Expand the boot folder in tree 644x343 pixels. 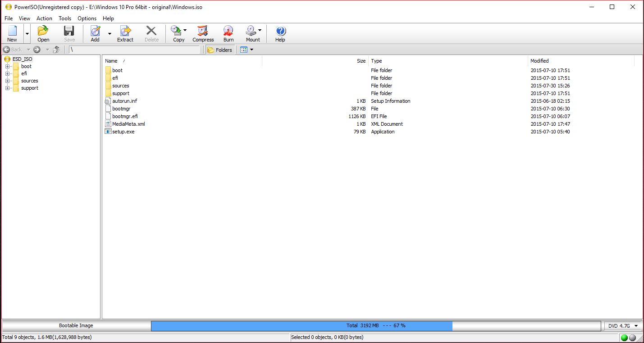(x=8, y=67)
